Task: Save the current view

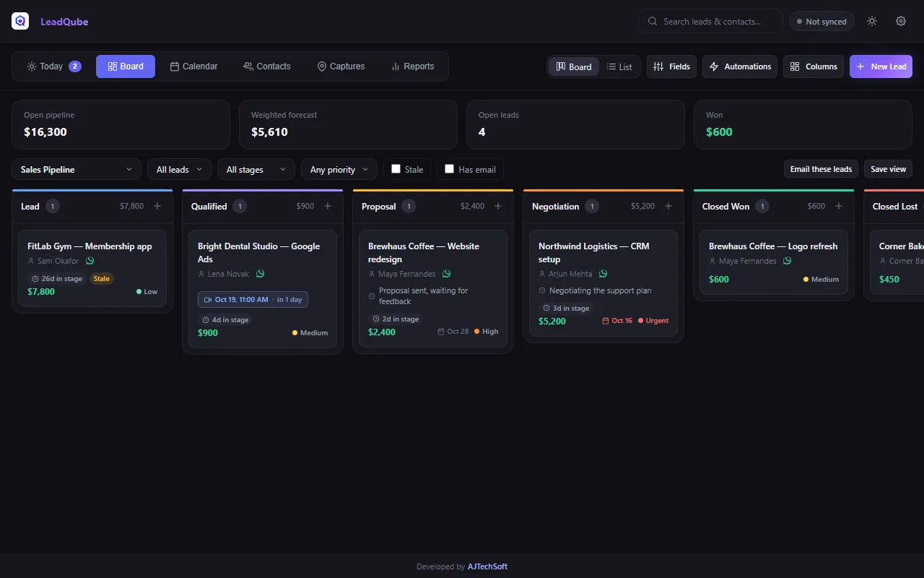Action: 888,169
